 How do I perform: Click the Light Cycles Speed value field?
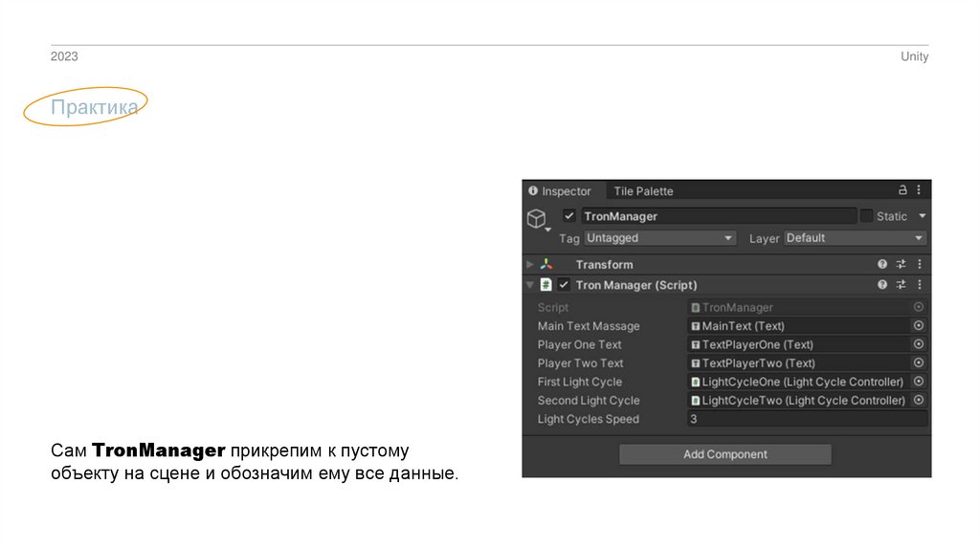click(807, 419)
